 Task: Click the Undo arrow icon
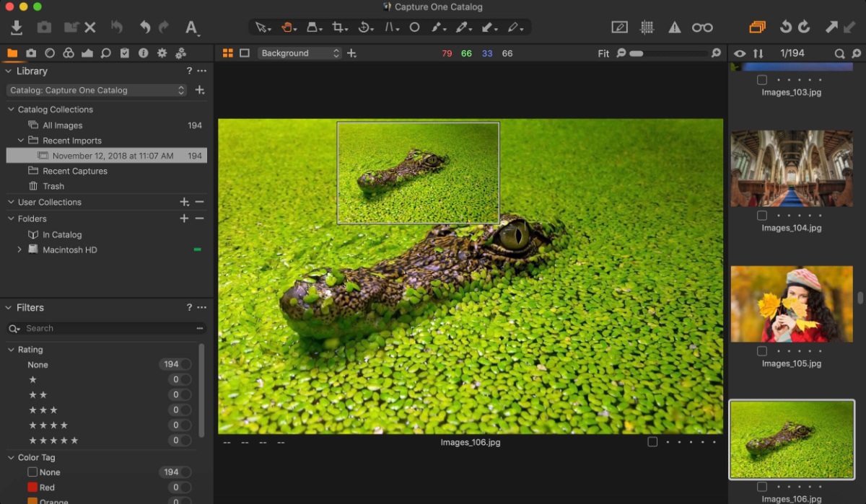144,27
